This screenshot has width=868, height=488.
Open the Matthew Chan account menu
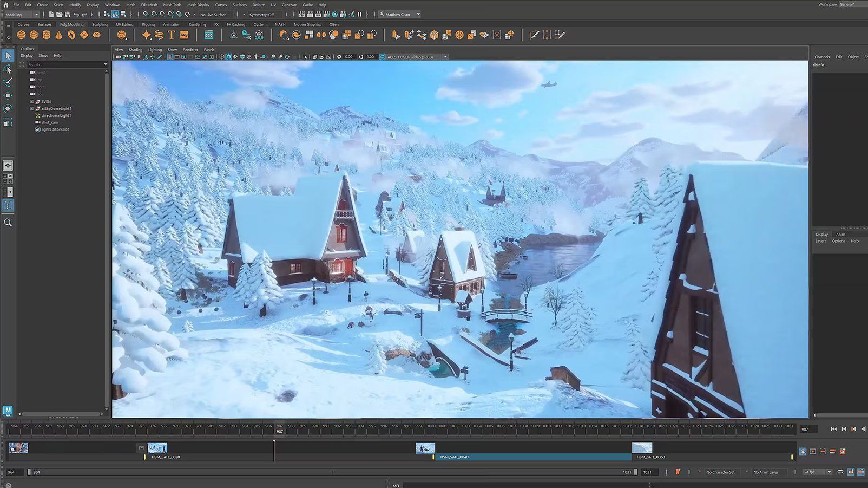[x=399, y=14]
